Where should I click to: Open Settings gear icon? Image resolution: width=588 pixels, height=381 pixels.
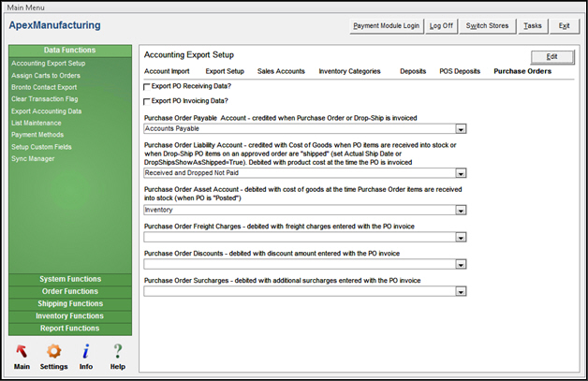[53, 352]
